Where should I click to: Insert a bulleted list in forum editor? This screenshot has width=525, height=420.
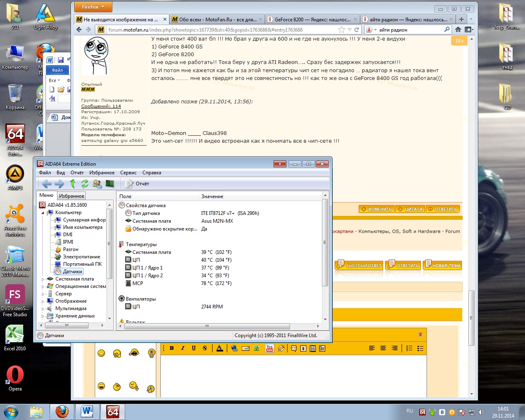tap(420, 348)
